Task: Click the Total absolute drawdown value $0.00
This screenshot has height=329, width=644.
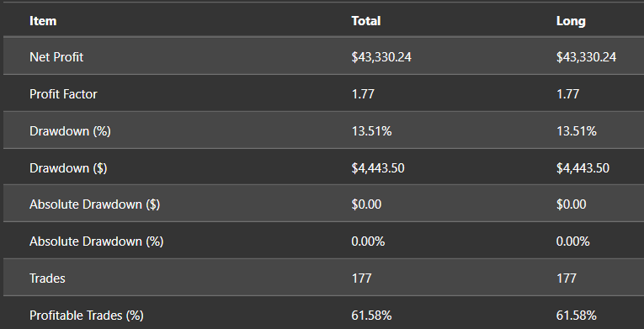Action: tap(366, 204)
